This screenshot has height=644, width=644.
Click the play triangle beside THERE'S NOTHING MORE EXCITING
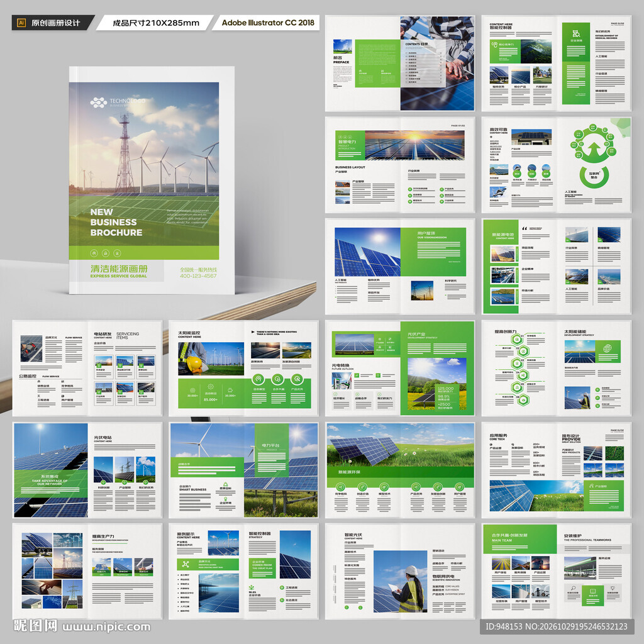253,332
